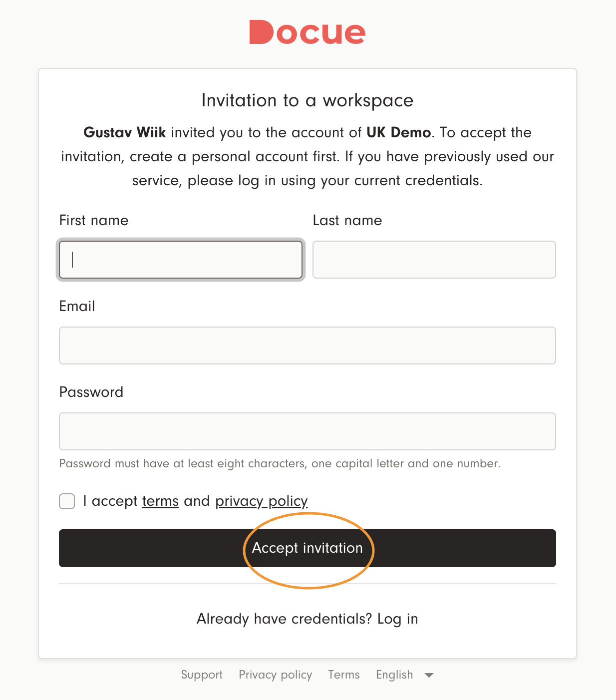Open the Support link in the footer

(202, 675)
